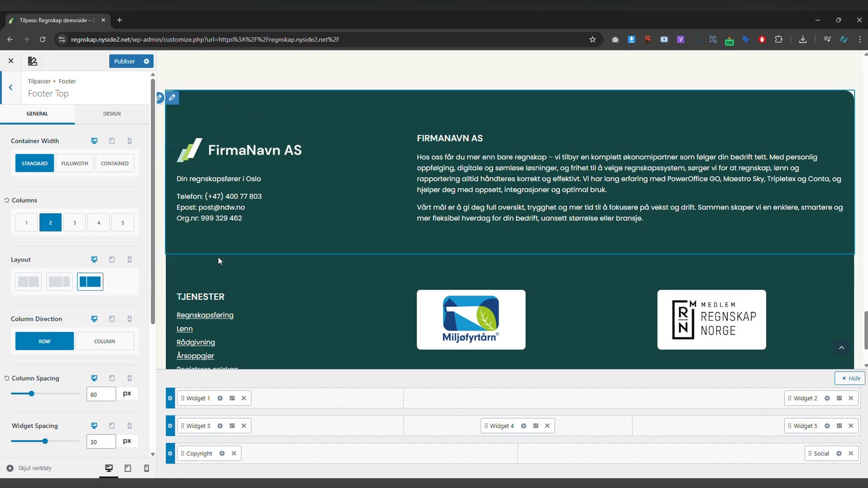
Task: Click the Publiser button
Action: click(x=125, y=61)
